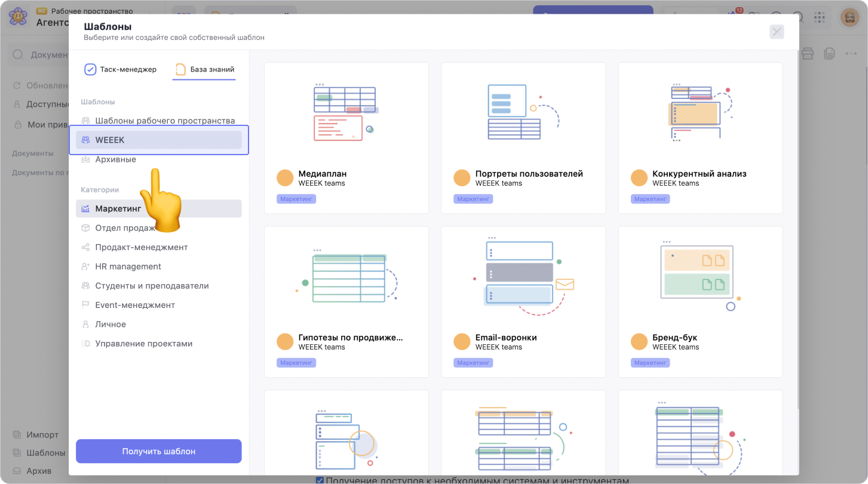
Task: Select Студенты и преподаватели category
Action: click(x=158, y=285)
